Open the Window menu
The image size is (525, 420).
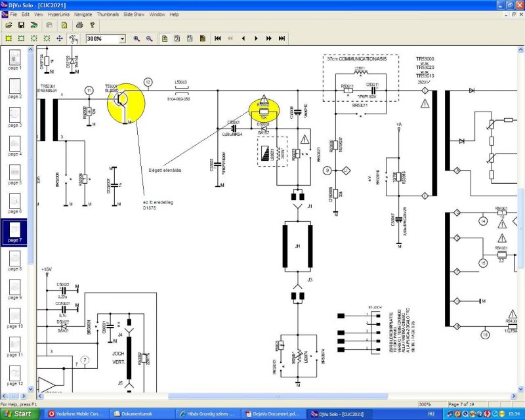click(157, 14)
